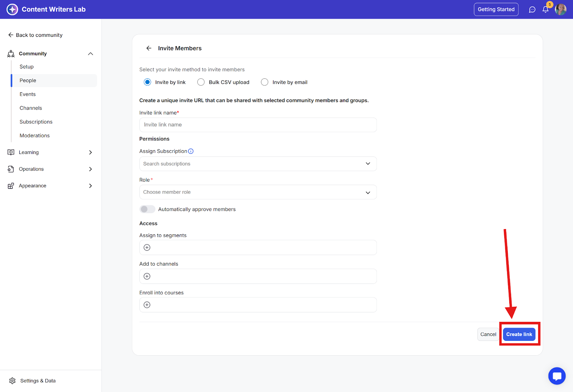This screenshot has height=392, width=573.
Task: Click the back arrow beside Invite Members
Action: click(x=149, y=48)
